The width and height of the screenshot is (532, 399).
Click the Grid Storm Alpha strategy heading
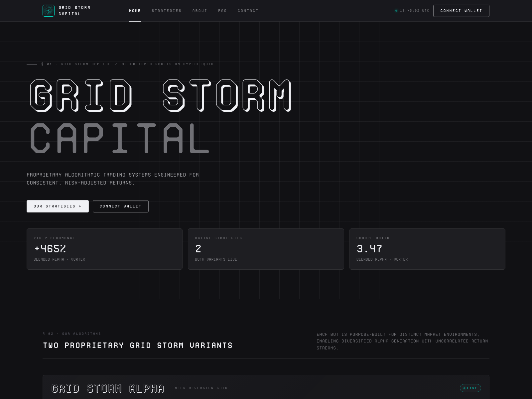point(108,388)
